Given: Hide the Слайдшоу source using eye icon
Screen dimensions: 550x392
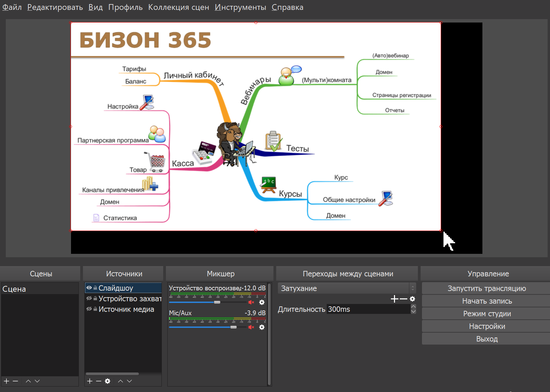Looking at the screenshot, I should (x=89, y=288).
